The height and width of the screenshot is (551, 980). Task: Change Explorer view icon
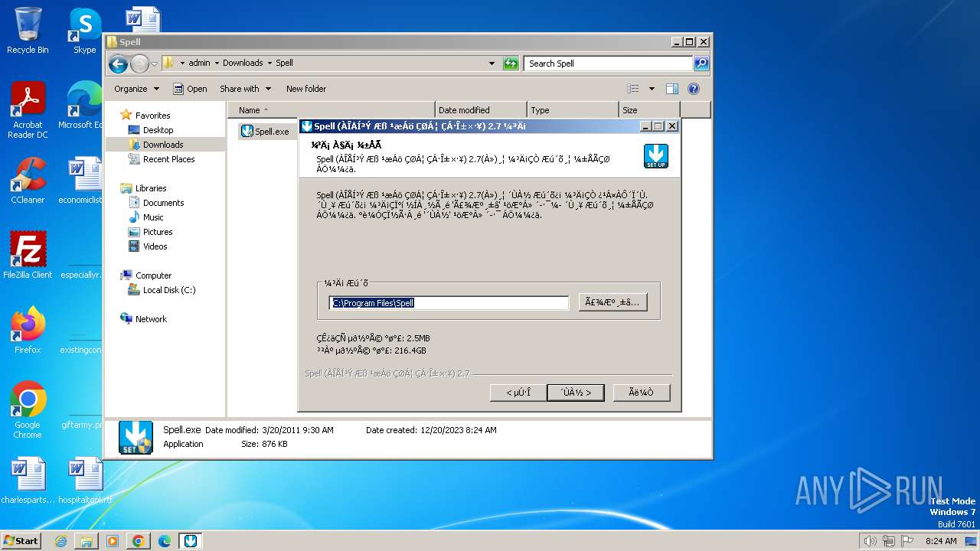coord(633,89)
